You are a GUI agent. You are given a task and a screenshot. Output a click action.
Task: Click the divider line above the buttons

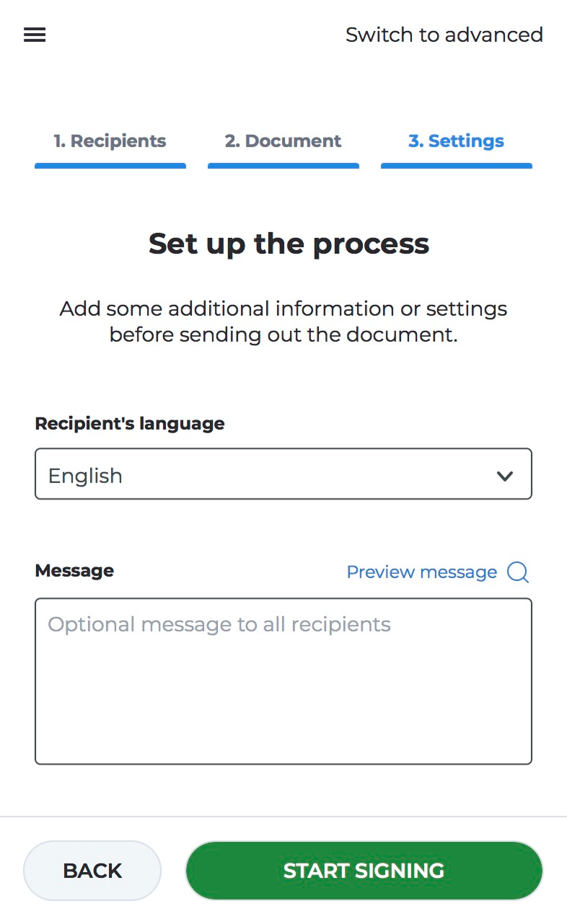[x=283, y=817]
